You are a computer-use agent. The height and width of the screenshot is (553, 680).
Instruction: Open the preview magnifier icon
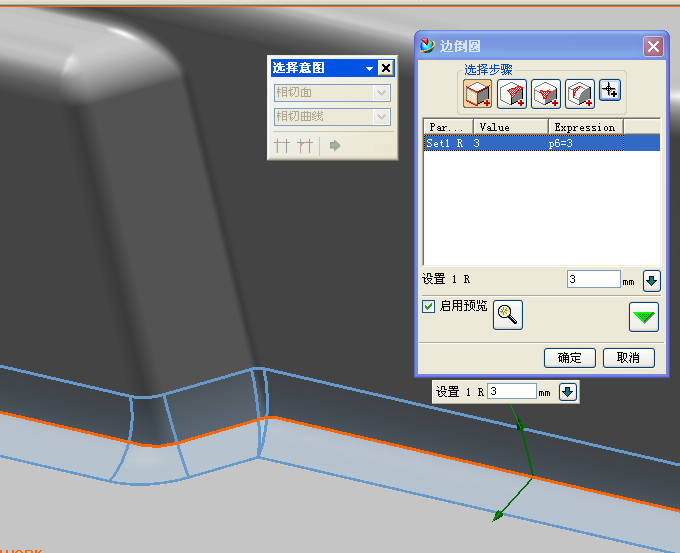click(x=508, y=315)
